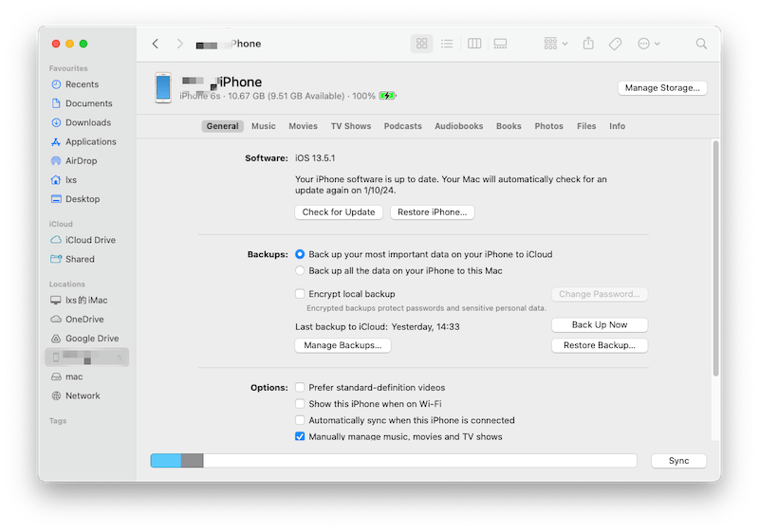The image size is (759, 532).
Task: Click Check for Update
Action: (x=339, y=212)
